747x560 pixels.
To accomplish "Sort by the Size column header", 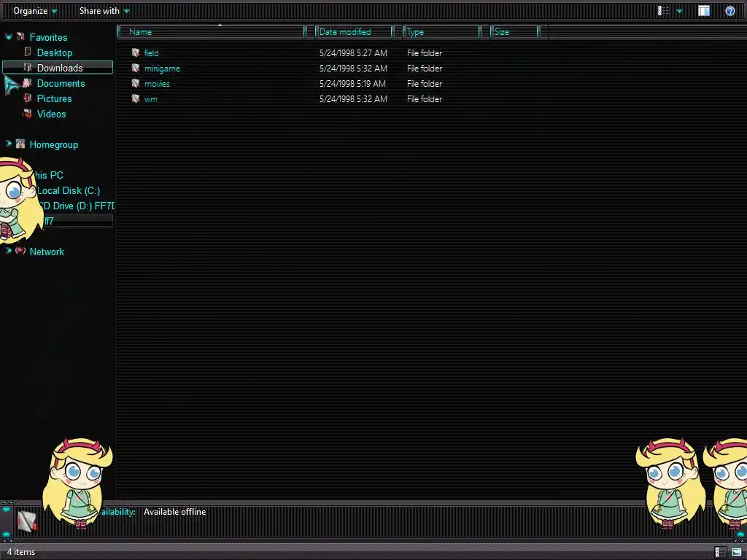I will [x=514, y=32].
